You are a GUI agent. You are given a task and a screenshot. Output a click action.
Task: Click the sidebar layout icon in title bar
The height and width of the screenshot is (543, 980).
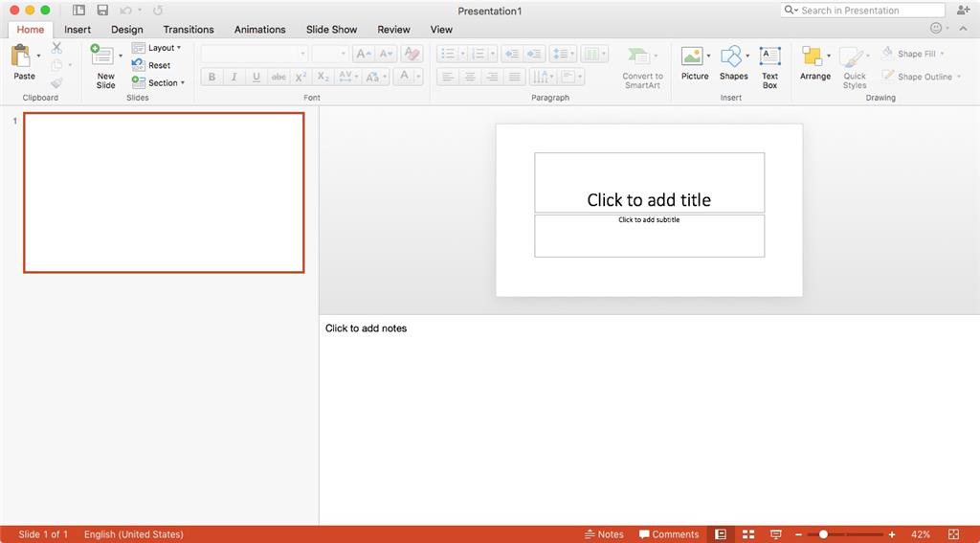(x=78, y=10)
